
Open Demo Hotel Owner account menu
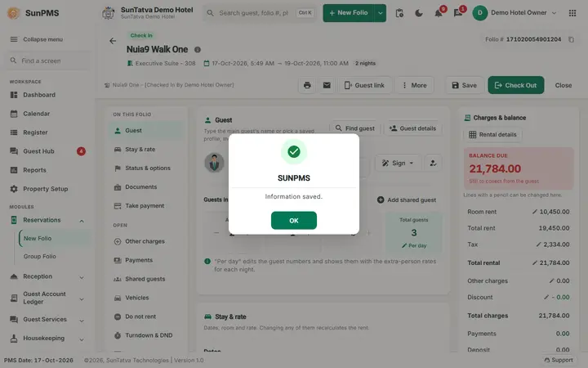514,13
